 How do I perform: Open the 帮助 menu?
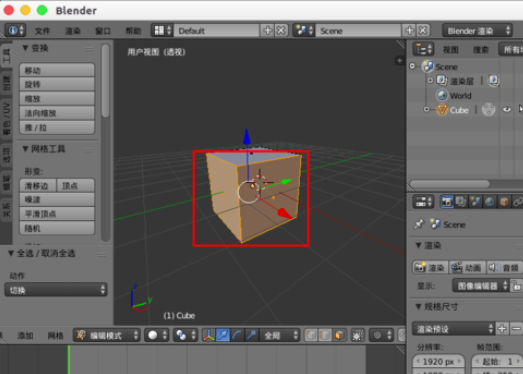[133, 31]
